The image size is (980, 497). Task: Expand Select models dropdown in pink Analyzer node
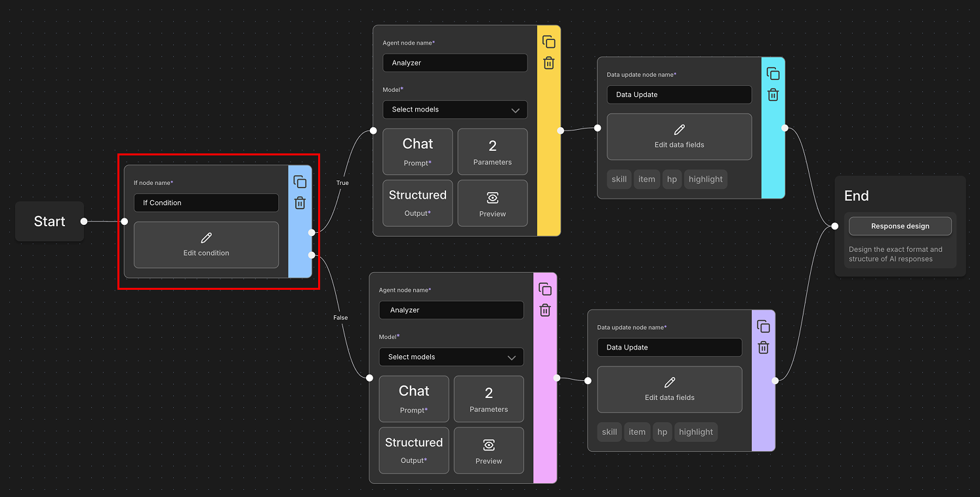(x=451, y=357)
